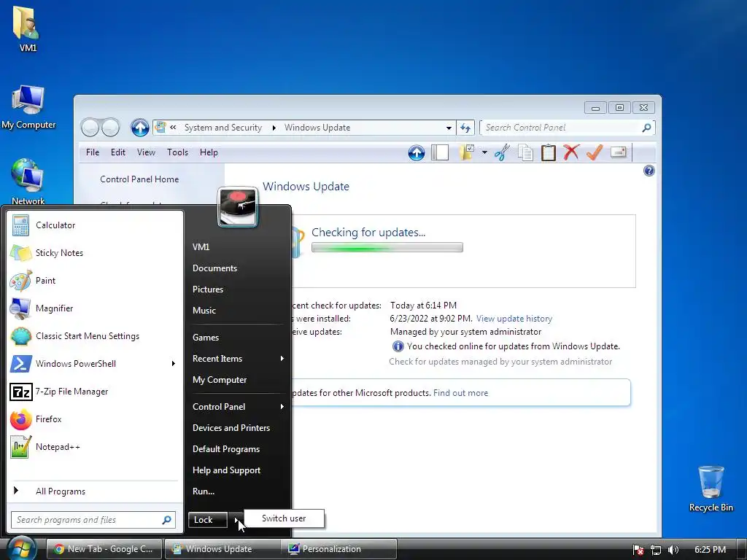Viewport: 747px width, 560px height.
Task: Click the orange checkmark Properties toolbar icon
Action: 595,152
